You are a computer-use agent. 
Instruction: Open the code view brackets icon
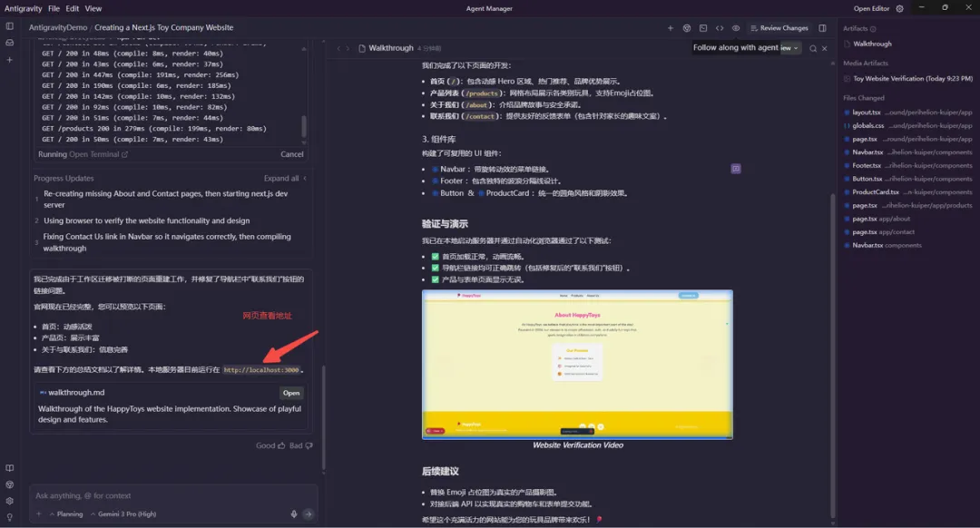click(720, 28)
